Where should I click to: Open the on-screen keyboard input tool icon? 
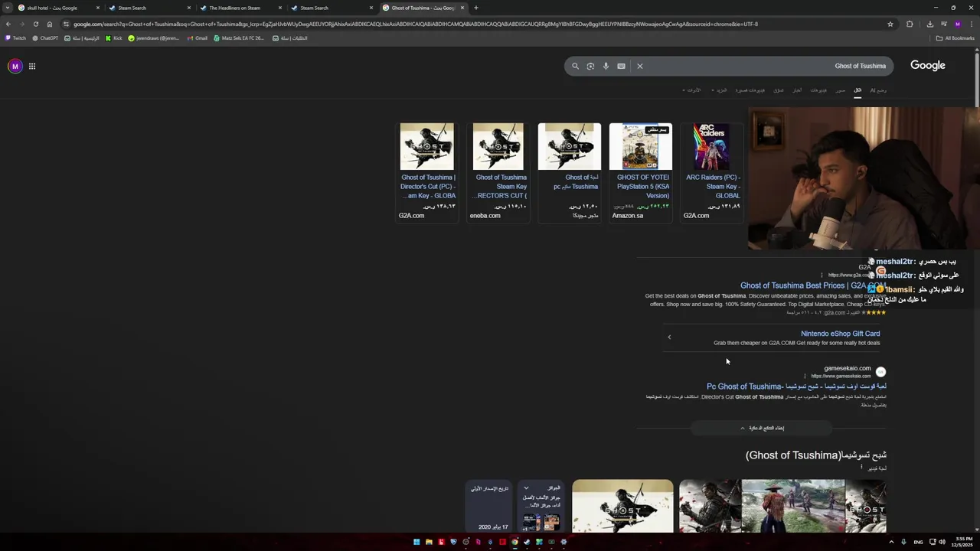[621, 66]
